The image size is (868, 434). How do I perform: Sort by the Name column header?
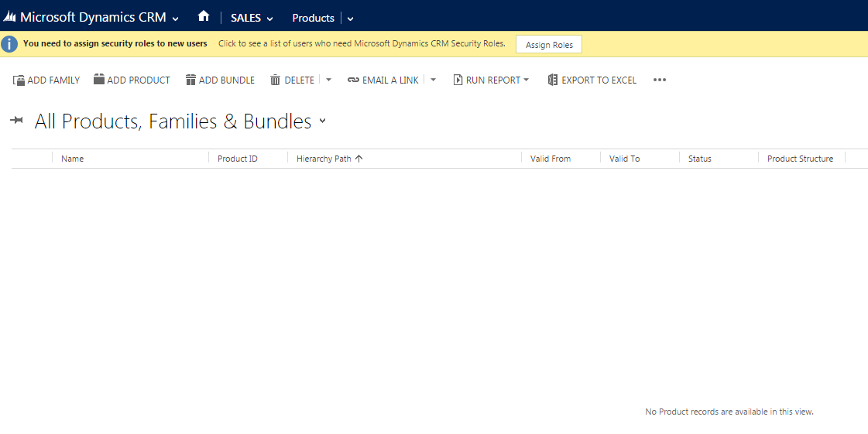pyautogui.click(x=73, y=159)
